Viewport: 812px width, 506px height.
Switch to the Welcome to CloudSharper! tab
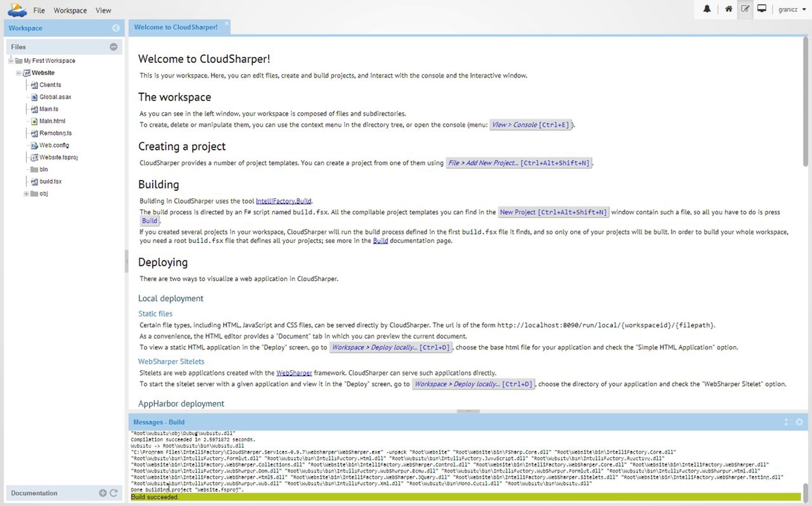pyautogui.click(x=176, y=27)
